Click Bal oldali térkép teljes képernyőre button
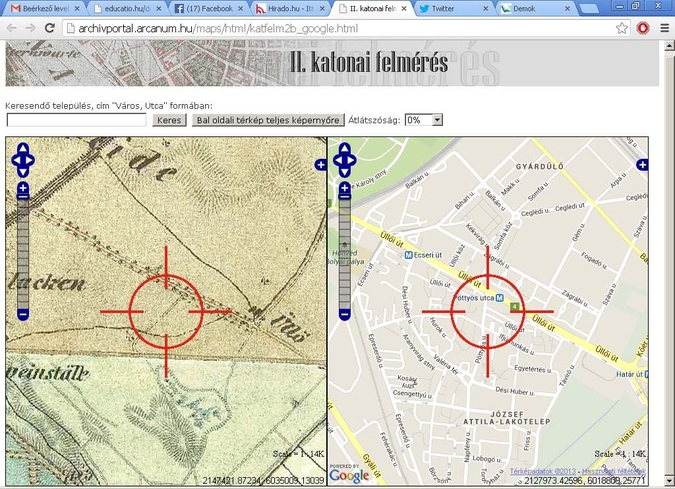 (268, 120)
